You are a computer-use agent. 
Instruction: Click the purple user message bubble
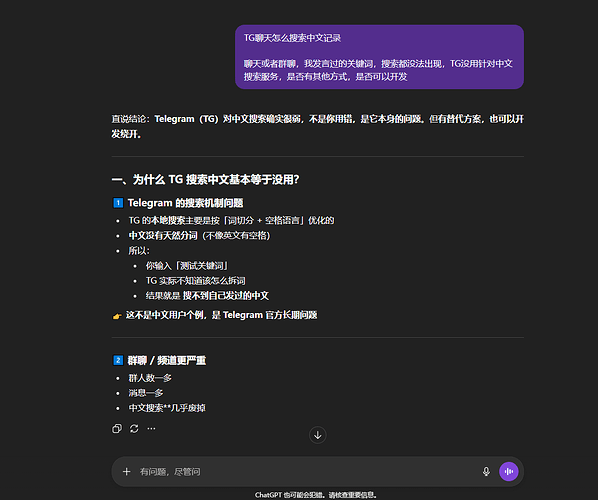click(x=379, y=57)
